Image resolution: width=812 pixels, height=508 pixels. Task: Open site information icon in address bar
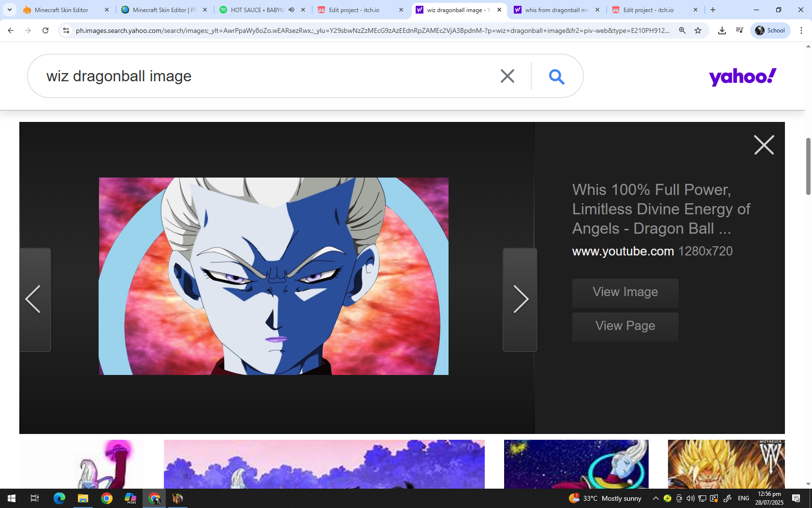(x=66, y=30)
